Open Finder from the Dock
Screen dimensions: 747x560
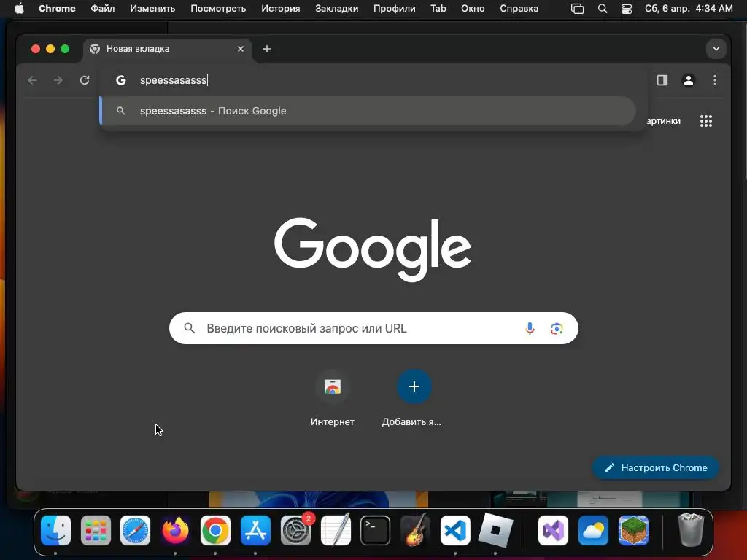(x=55, y=531)
